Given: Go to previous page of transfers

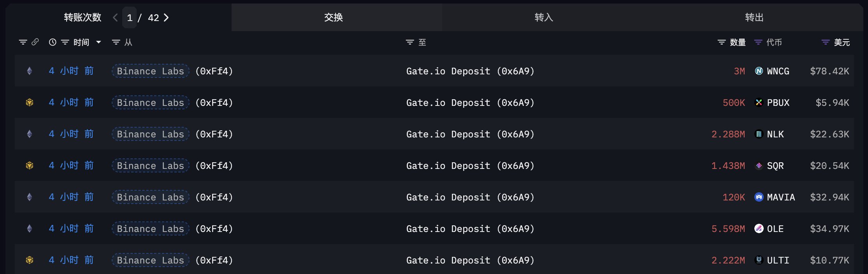Looking at the screenshot, I should (x=115, y=18).
